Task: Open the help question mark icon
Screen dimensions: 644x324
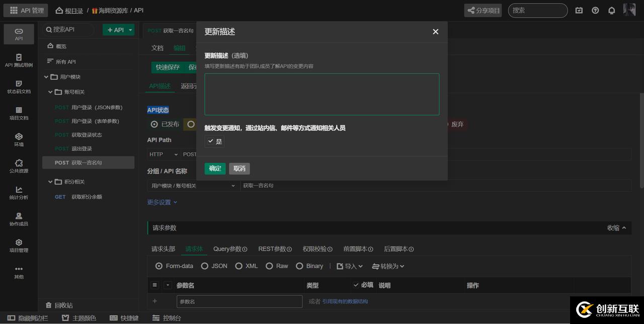Action: pyautogui.click(x=595, y=10)
